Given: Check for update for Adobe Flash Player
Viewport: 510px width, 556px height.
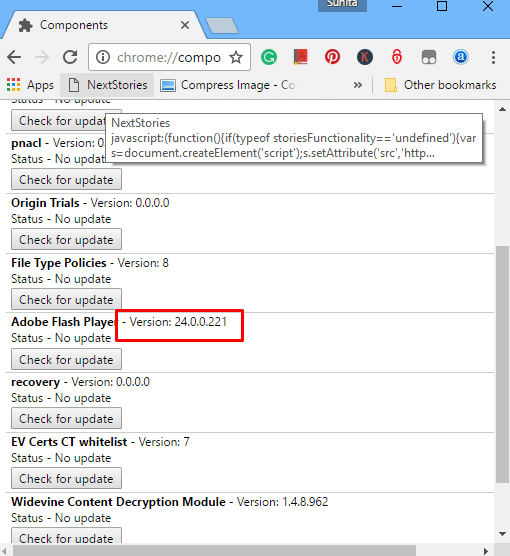Looking at the screenshot, I should point(66,359).
